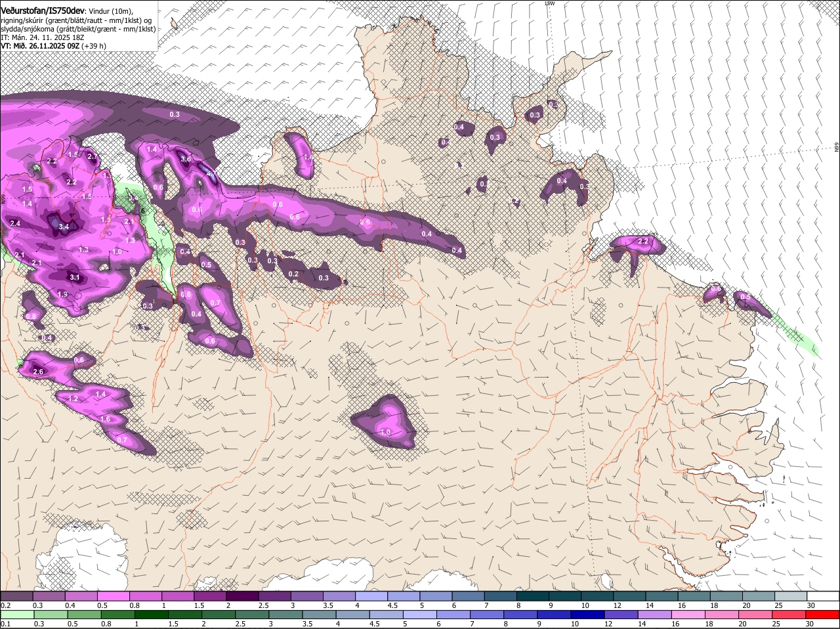Image resolution: width=840 pixels, height=629 pixels.
Task: Select the upper legend swatch for 25–30
Action: pos(791,596)
